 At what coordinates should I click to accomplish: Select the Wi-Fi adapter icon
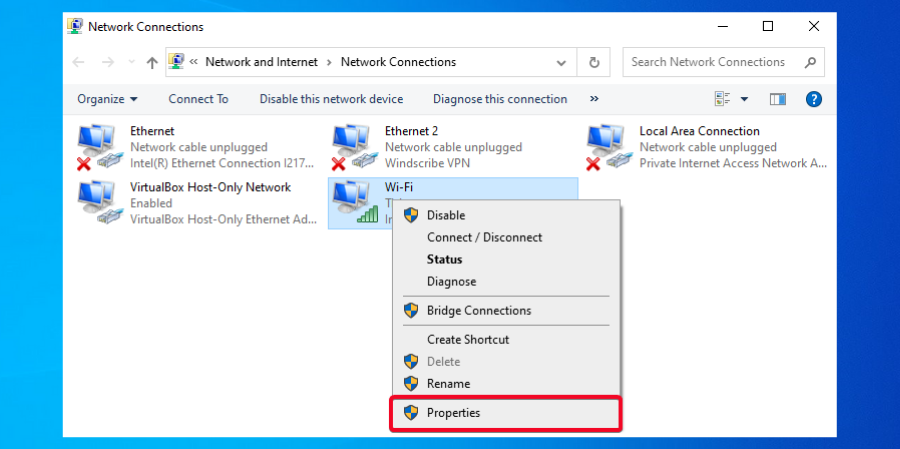355,203
